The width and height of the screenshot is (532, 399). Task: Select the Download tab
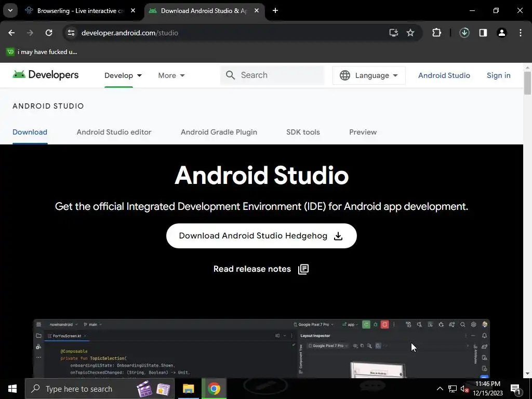click(30, 132)
